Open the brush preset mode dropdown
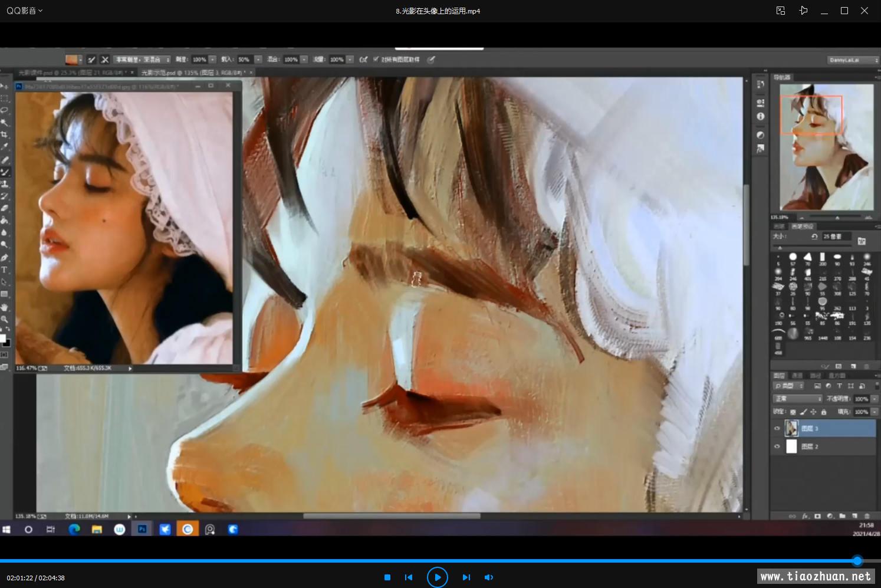The width and height of the screenshot is (881, 588). (143, 60)
